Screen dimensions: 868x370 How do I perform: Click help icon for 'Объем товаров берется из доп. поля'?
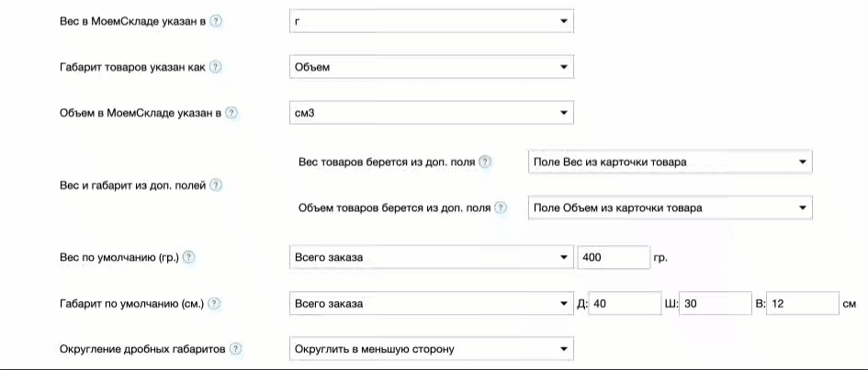[x=501, y=207]
